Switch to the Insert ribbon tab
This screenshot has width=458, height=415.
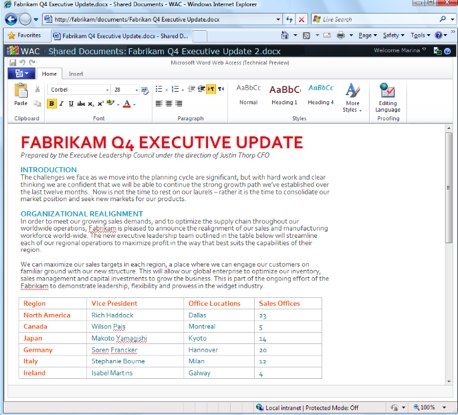tap(76, 74)
